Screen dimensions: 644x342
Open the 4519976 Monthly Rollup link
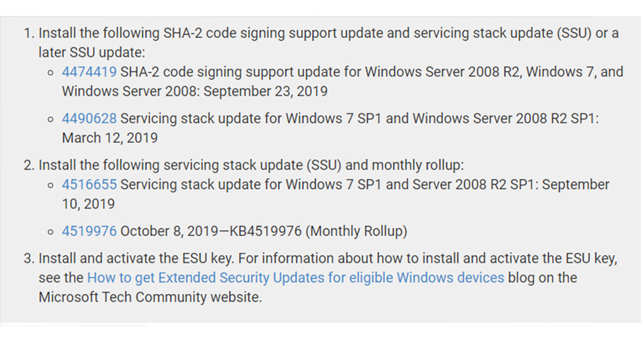(x=89, y=231)
